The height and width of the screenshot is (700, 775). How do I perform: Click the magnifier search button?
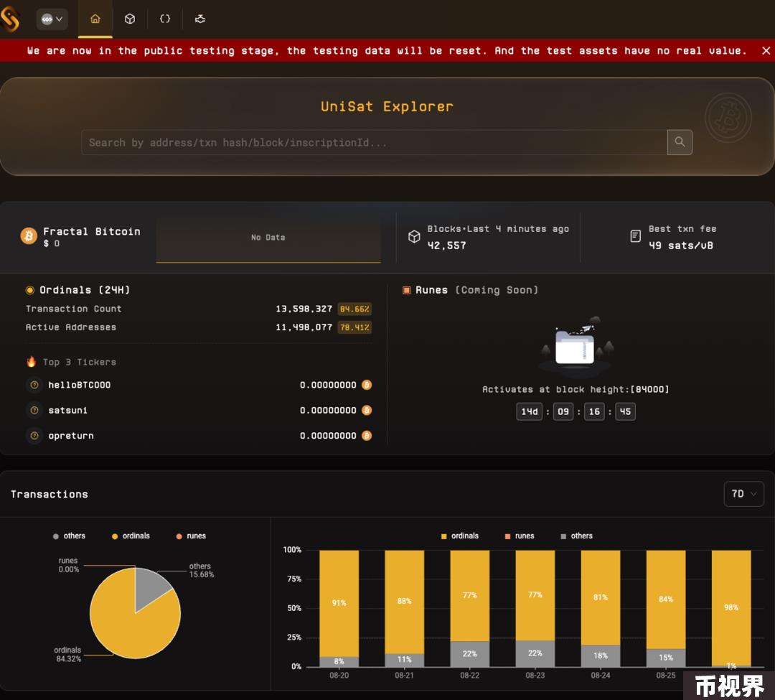(680, 142)
